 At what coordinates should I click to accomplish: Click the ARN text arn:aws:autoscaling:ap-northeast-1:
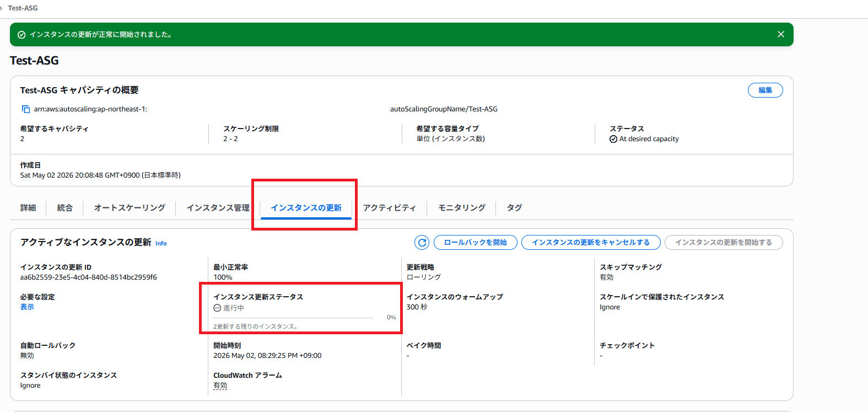90,109
